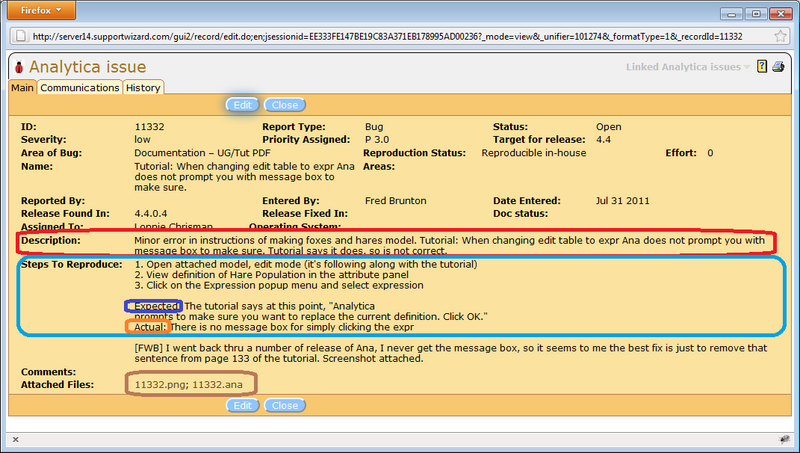Click Release Found In value 4.4.0.4
The width and height of the screenshot is (800, 453).
(x=151, y=214)
